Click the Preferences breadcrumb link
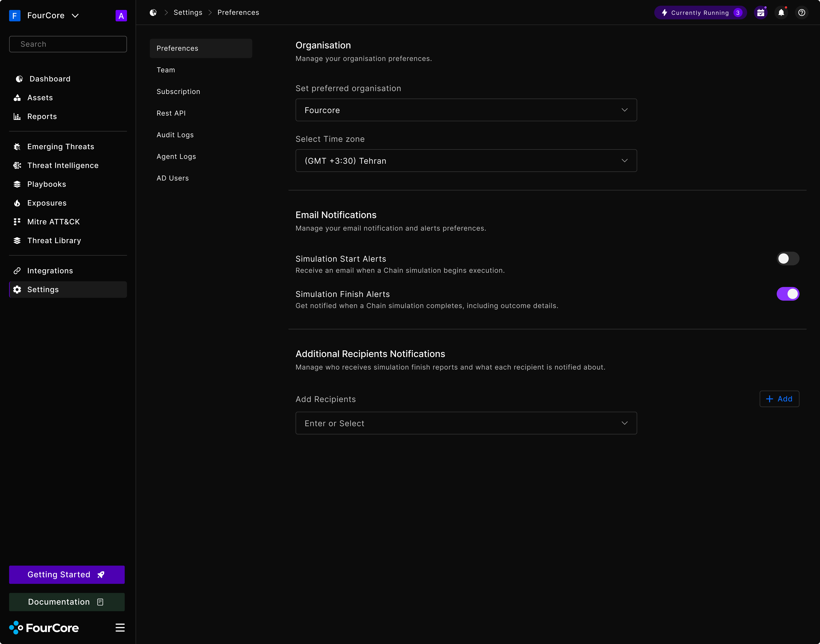This screenshot has width=820, height=644. (x=238, y=12)
